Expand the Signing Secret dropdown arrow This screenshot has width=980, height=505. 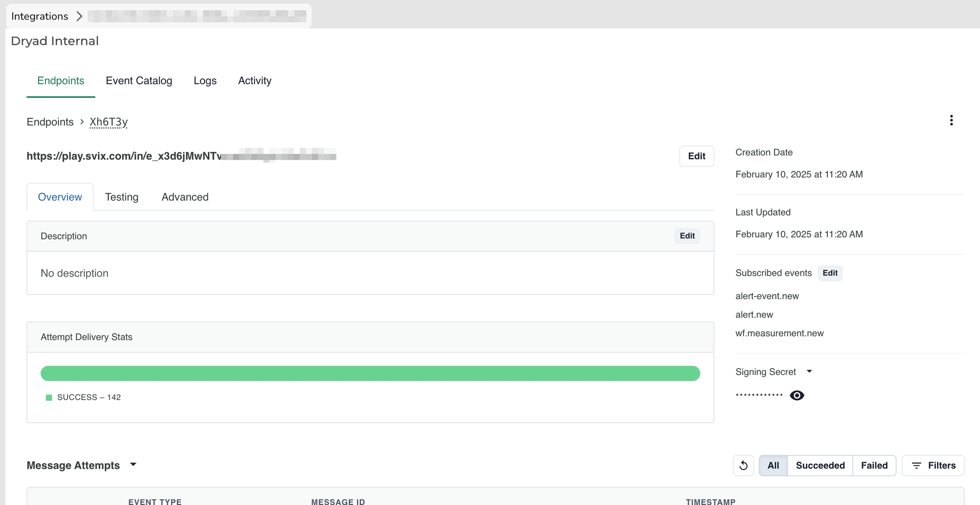[809, 372]
